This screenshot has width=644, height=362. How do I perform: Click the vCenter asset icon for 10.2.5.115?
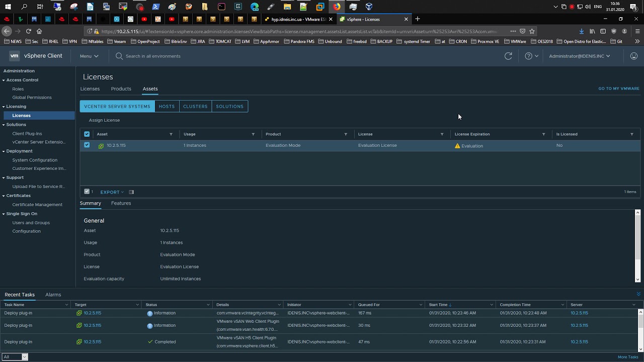click(101, 146)
